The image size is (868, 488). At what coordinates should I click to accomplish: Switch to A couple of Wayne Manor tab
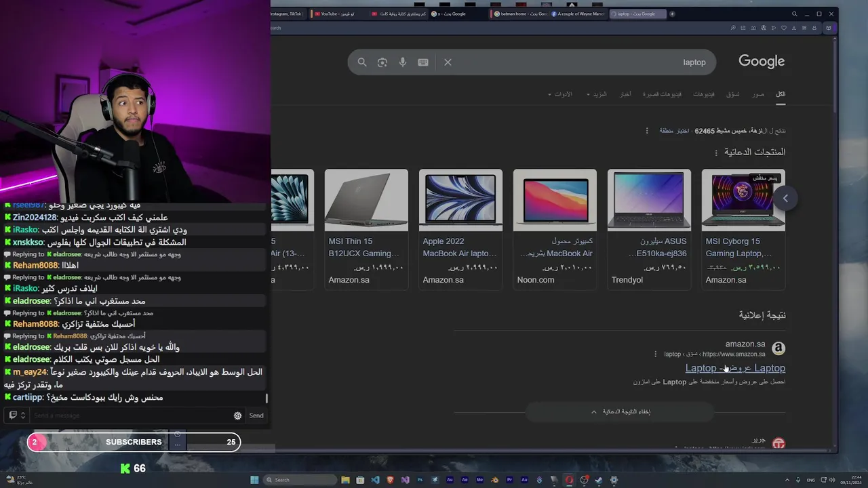coord(578,14)
